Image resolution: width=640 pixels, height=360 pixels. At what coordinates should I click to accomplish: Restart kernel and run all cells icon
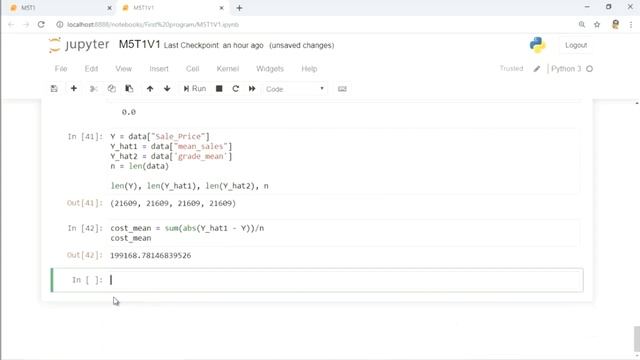tap(252, 89)
